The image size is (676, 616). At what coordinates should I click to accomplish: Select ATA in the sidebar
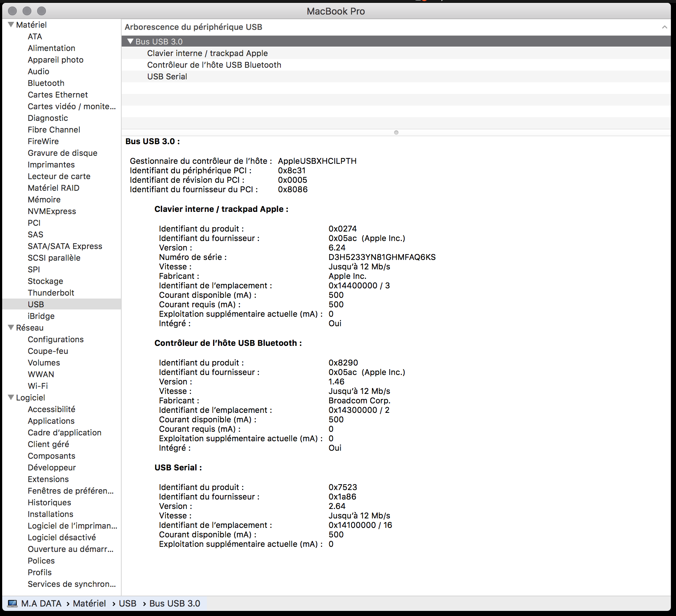point(35,36)
